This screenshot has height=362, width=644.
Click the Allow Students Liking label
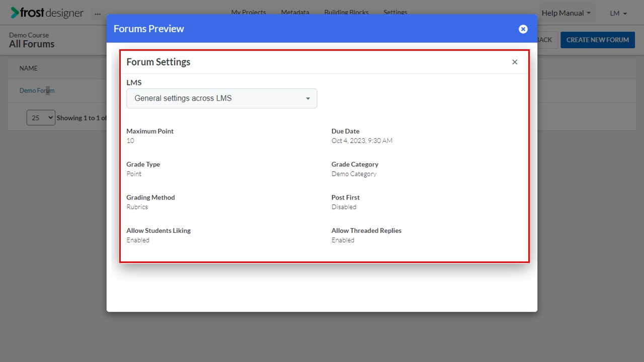click(x=158, y=231)
